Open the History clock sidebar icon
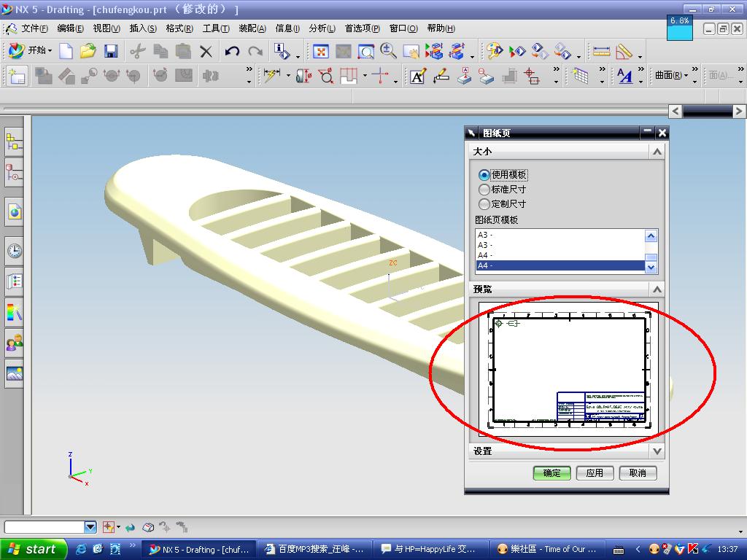This screenshot has width=747, height=560. coord(15,251)
